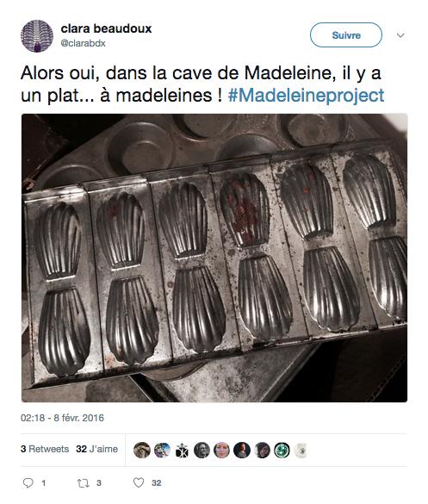This screenshot has width=428, height=504.
Task: Follow the account with Suivre button
Action: coord(346,35)
